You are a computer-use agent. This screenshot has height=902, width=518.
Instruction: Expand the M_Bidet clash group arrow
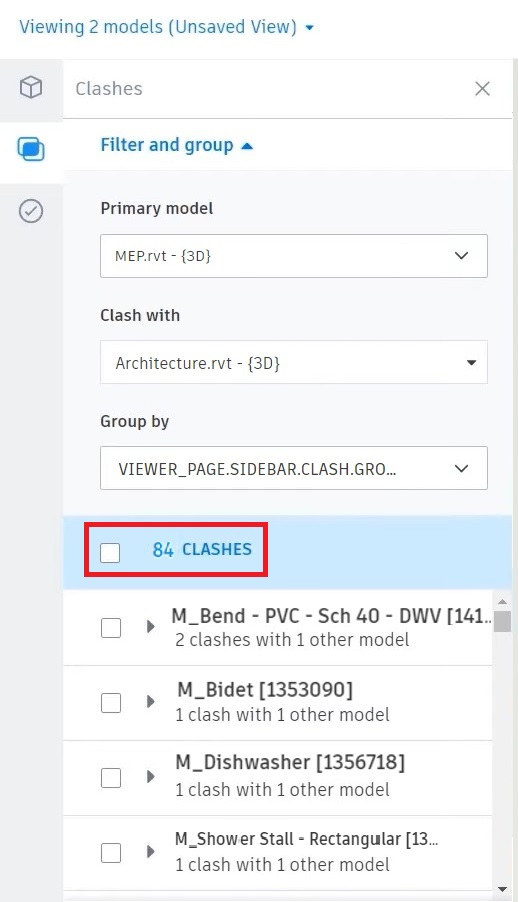151,701
